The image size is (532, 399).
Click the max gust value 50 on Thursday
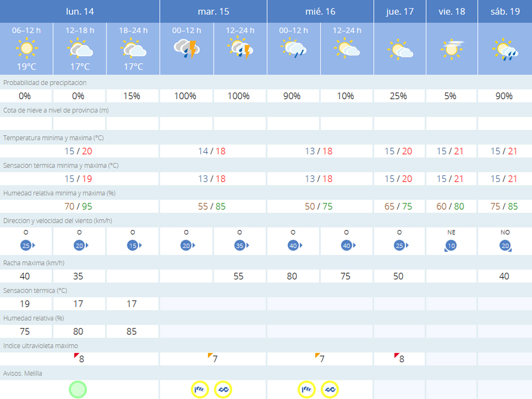coord(399,276)
